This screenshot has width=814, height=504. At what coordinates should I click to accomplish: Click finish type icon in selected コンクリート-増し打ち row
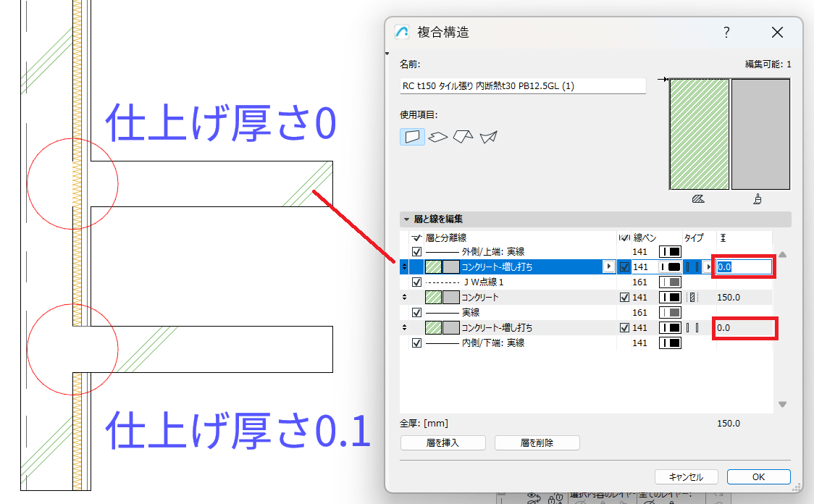pos(692,266)
